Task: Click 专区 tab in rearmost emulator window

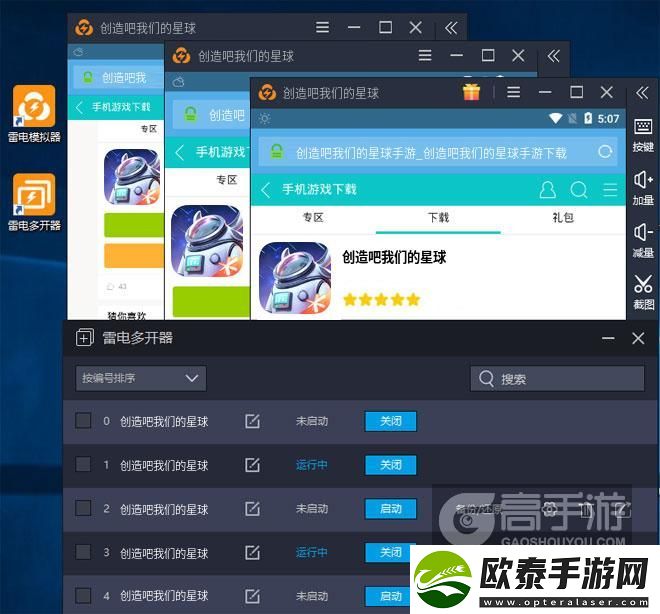Action: (149, 129)
